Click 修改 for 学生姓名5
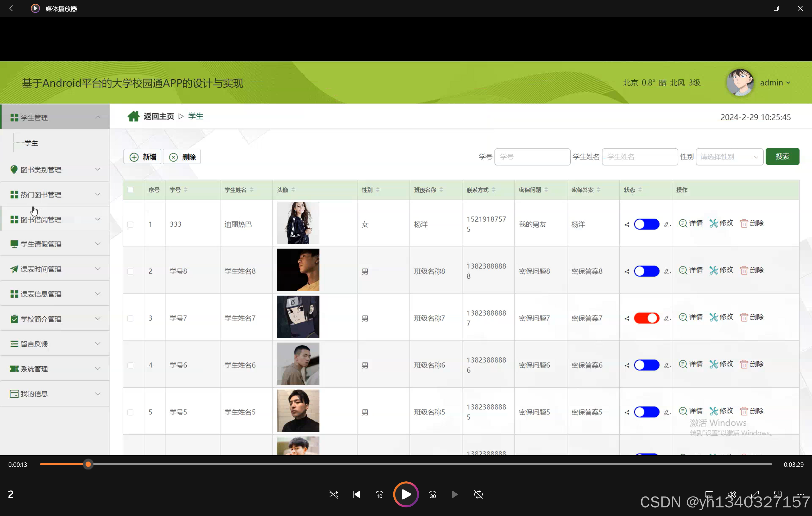812x516 pixels. pyautogui.click(x=721, y=411)
